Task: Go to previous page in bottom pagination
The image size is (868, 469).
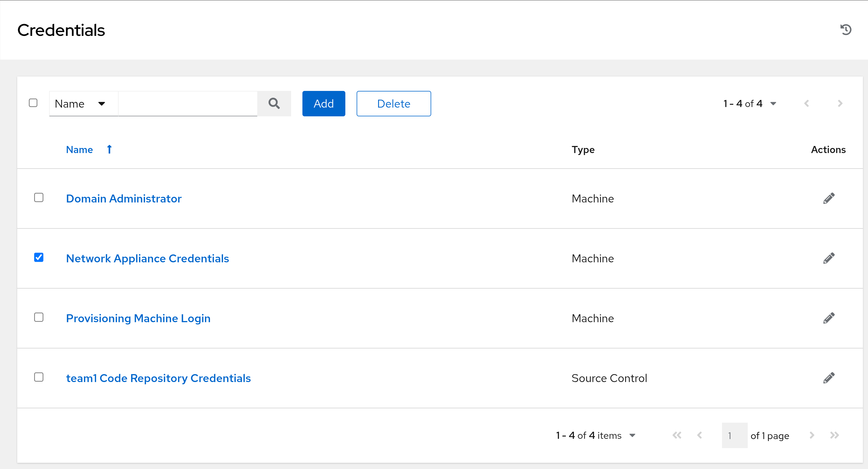Action: (x=699, y=435)
